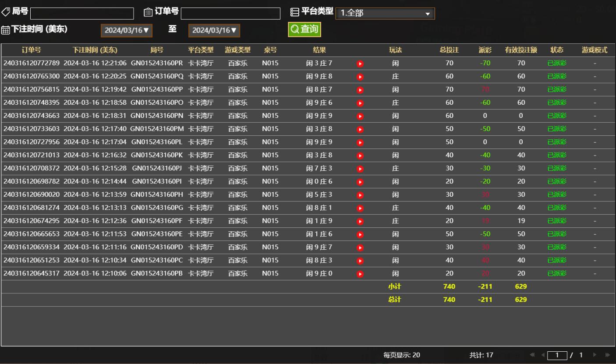The width and height of the screenshot is (616, 364).
Task: Select round number GN015243160PR
Action: pyautogui.click(x=157, y=63)
